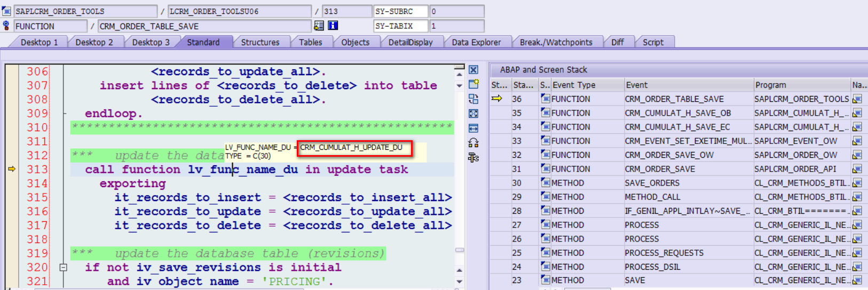868x290 pixels.
Task: Open the Objects tab
Action: pyautogui.click(x=355, y=42)
